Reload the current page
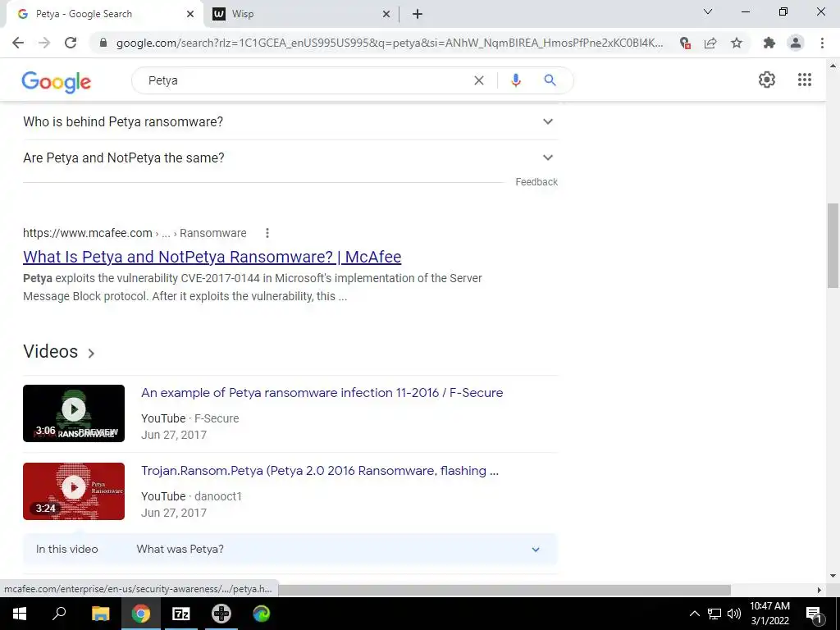 click(71, 43)
